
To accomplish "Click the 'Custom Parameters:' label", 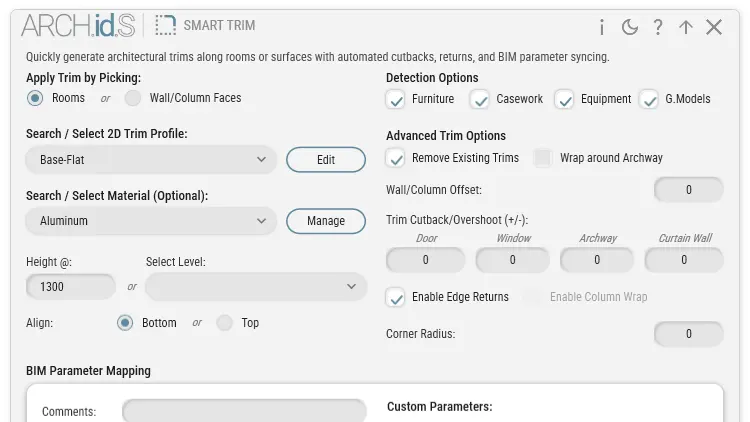I will 440,407.
